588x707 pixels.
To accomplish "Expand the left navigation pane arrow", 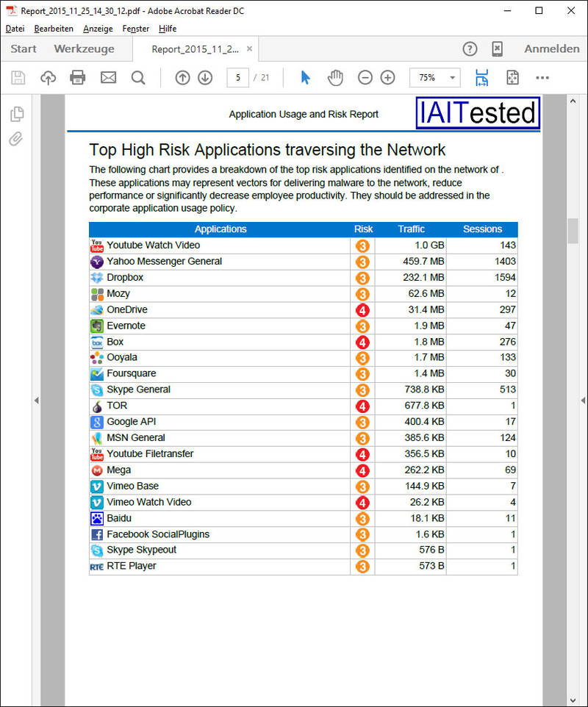I will point(37,401).
